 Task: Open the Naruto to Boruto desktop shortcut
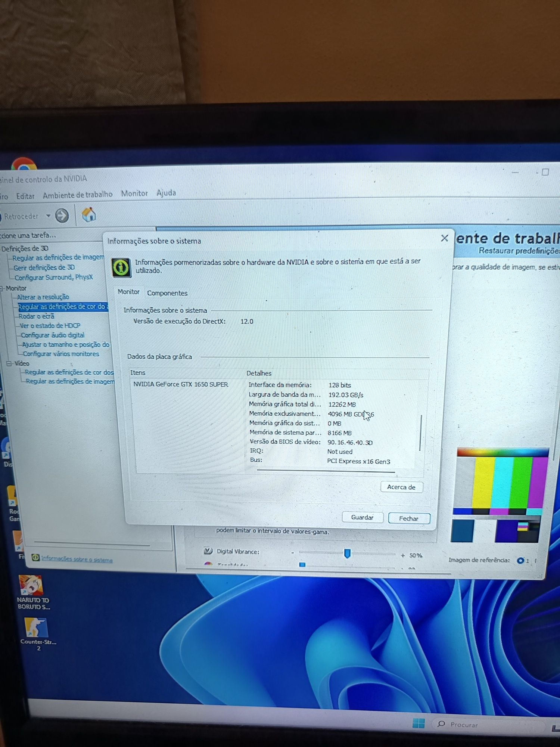(x=32, y=592)
